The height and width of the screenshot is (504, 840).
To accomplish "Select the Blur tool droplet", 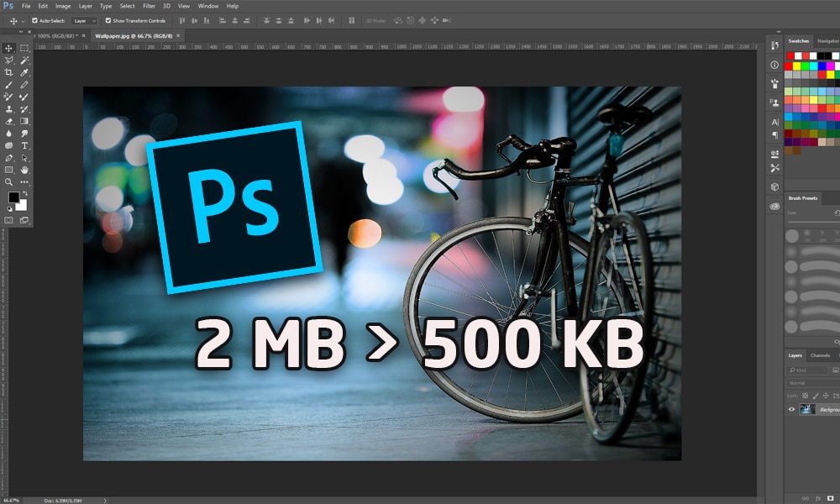I will (x=8, y=134).
